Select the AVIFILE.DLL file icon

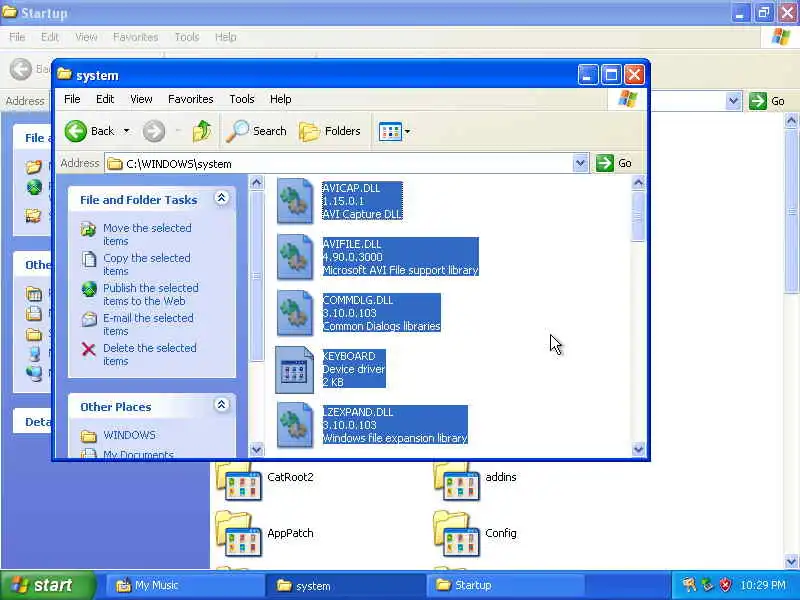pyautogui.click(x=294, y=257)
